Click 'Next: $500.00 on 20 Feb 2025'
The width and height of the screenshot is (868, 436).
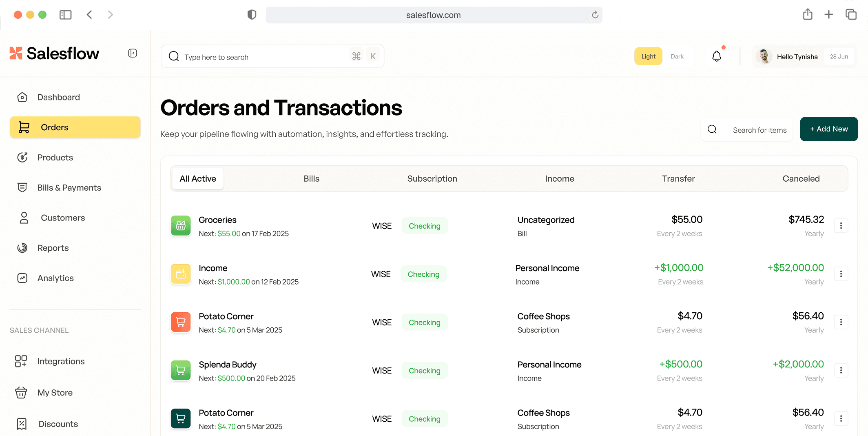[x=247, y=378]
